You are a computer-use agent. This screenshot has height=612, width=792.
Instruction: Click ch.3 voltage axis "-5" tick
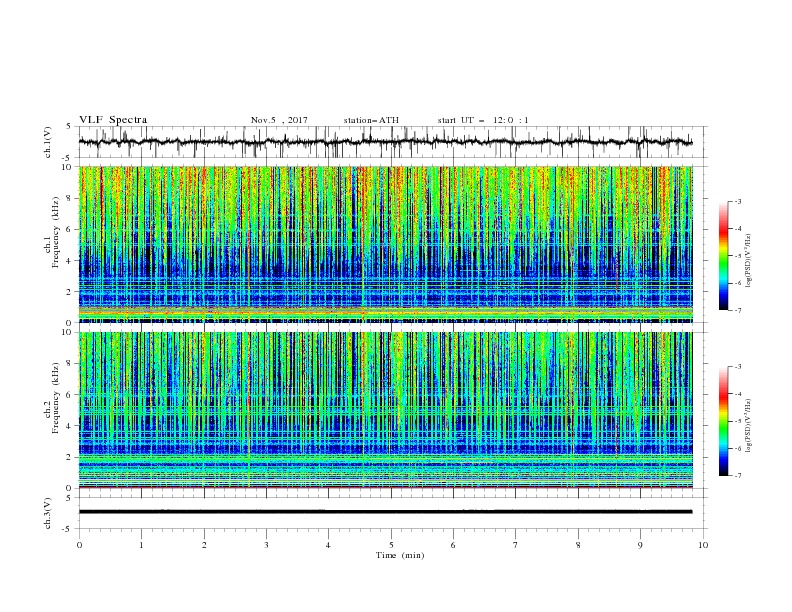click(x=68, y=529)
